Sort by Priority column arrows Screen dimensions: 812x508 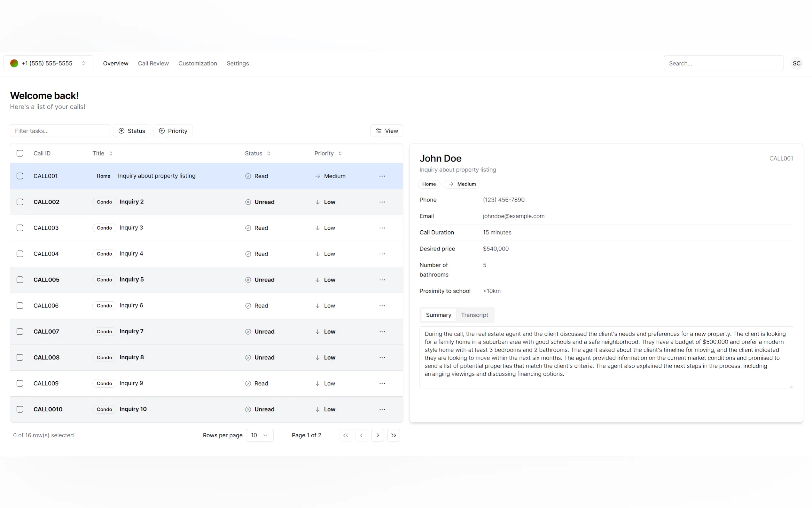pyautogui.click(x=340, y=153)
